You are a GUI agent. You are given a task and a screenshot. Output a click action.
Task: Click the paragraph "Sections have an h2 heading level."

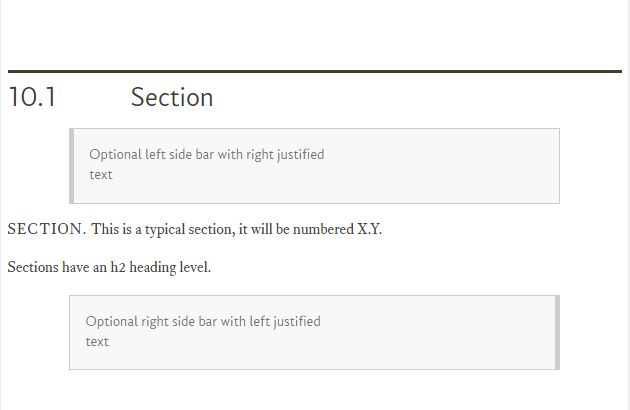click(109, 267)
